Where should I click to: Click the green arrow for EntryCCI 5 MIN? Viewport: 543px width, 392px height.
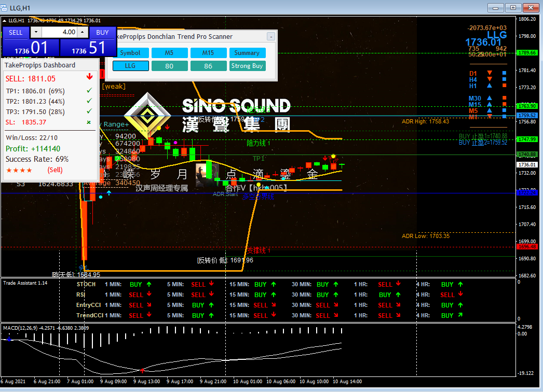[x=211, y=305]
